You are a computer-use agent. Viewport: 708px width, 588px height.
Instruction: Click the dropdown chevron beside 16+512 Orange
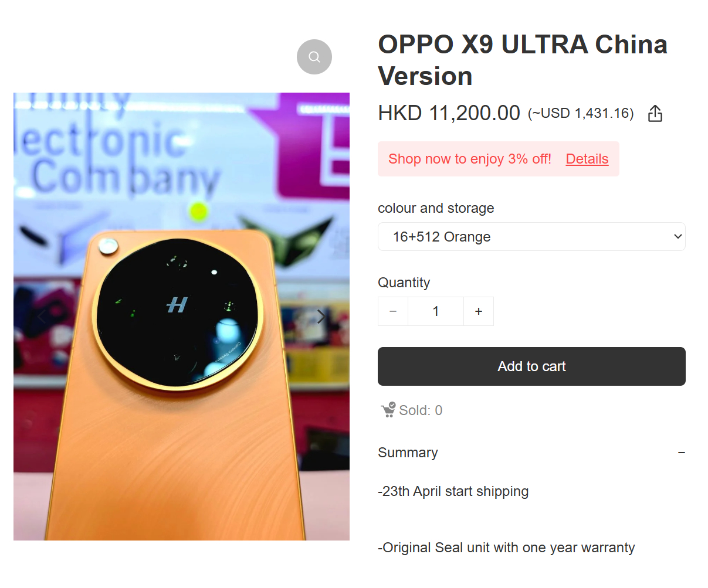[677, 237]
